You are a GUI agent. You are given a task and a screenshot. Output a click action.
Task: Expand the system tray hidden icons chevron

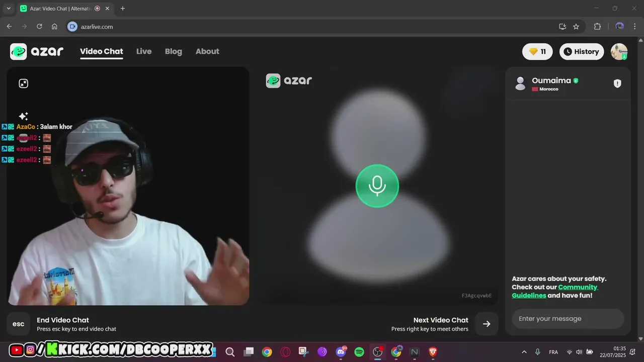pyautogui.click(x=524, y=352)
